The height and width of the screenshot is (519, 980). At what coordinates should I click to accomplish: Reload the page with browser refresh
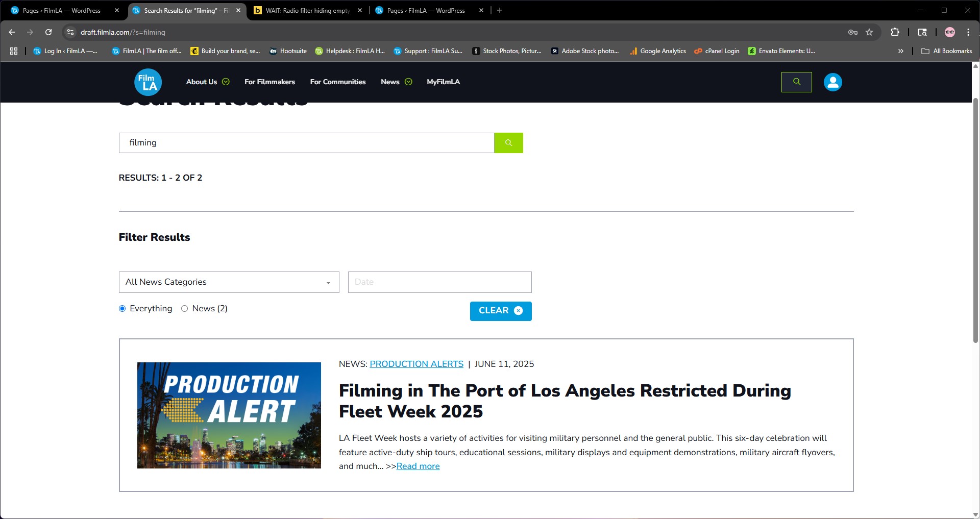click(x=48, y=32)
